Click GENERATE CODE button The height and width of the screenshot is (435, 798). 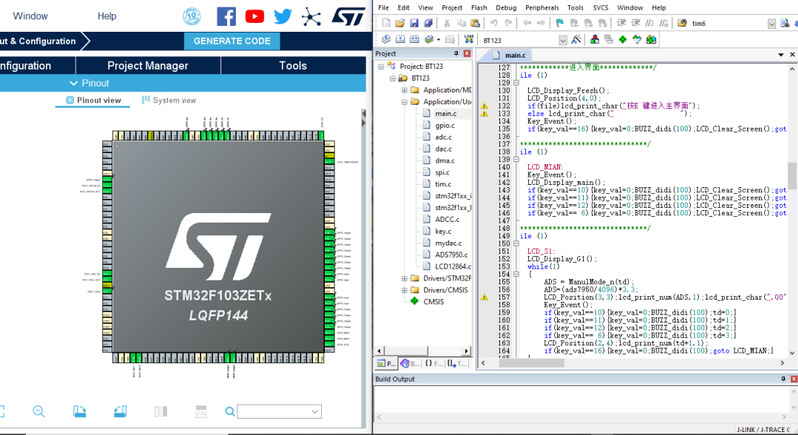pyautogui.click(x=232, y=41)
